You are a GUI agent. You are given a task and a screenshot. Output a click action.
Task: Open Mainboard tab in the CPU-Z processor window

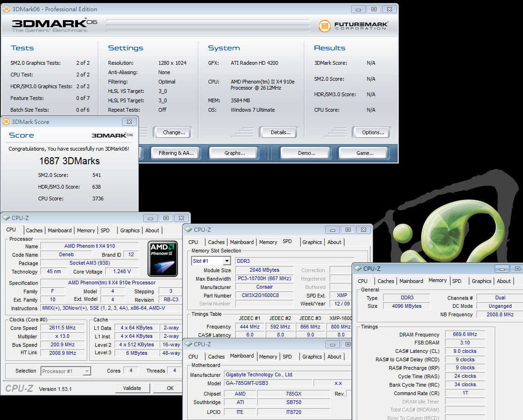tap(60, 230)
